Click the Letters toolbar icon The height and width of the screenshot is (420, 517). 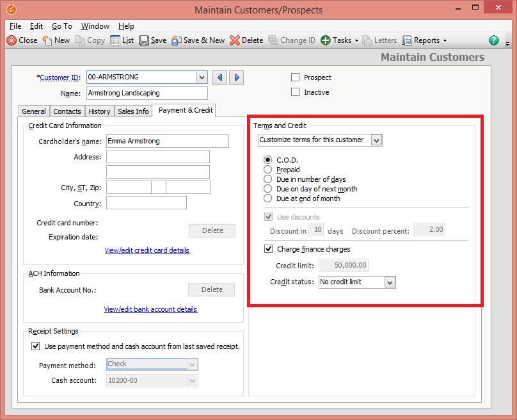(367, 40)
